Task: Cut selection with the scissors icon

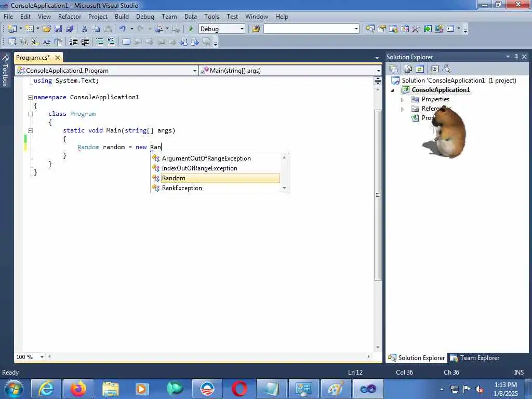Action: click(85, 29)
